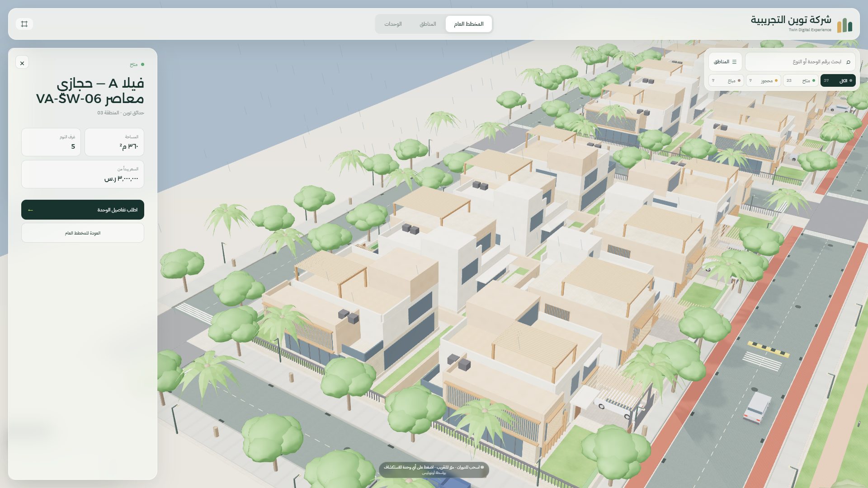Filter by متاح available units
This screenshot has width=868, height=488.
coord(801,80)
